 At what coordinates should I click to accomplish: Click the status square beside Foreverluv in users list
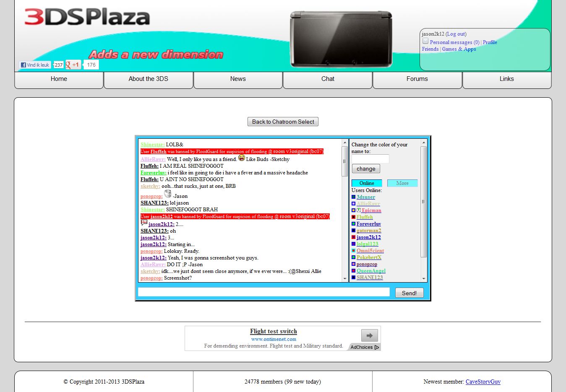353,224
